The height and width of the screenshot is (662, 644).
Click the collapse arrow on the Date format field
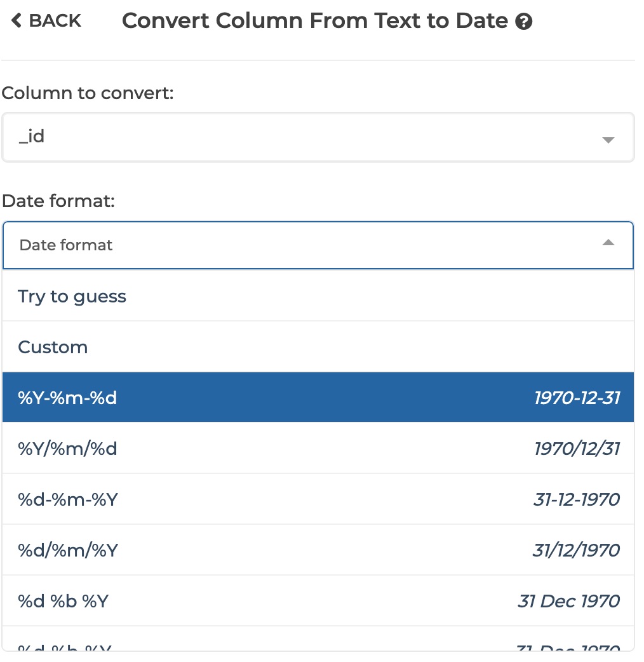click(608, 242)
